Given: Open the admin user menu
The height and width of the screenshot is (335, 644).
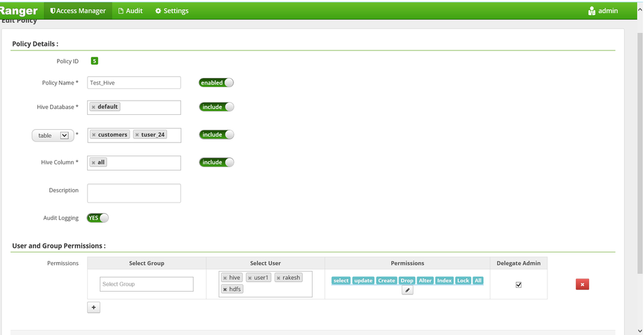Looking at the screenshot, I should (x=603, y=11).
